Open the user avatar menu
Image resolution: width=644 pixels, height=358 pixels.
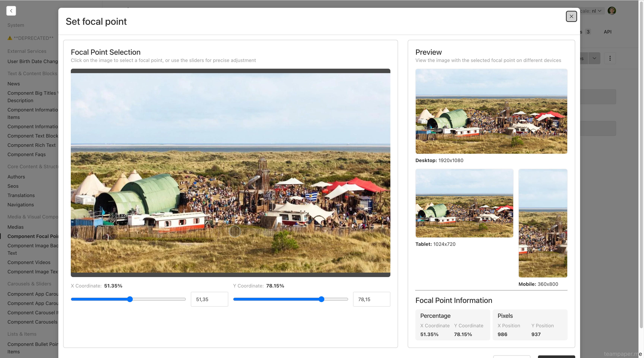(612, 11)
